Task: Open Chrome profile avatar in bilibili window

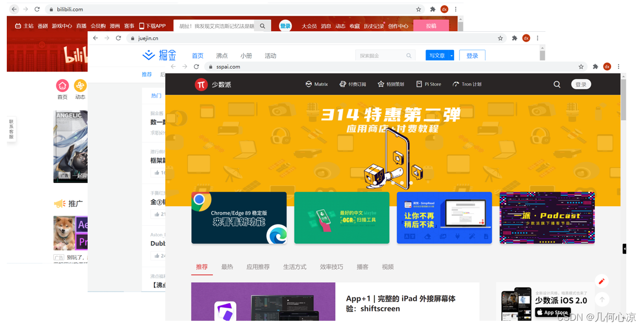Action: coord(444,9)
